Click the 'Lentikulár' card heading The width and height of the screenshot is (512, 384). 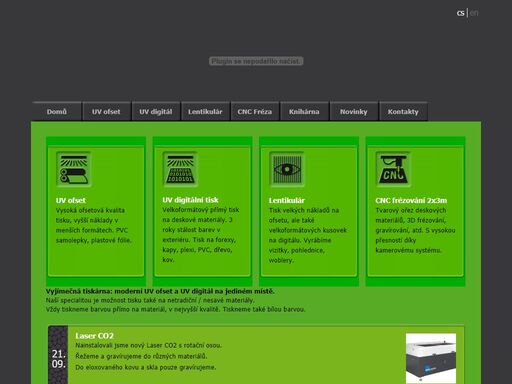(x=287, y=200)
